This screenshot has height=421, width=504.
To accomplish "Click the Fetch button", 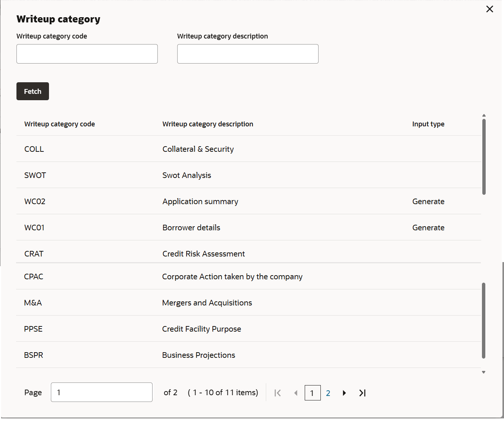I will coord(33,91).
